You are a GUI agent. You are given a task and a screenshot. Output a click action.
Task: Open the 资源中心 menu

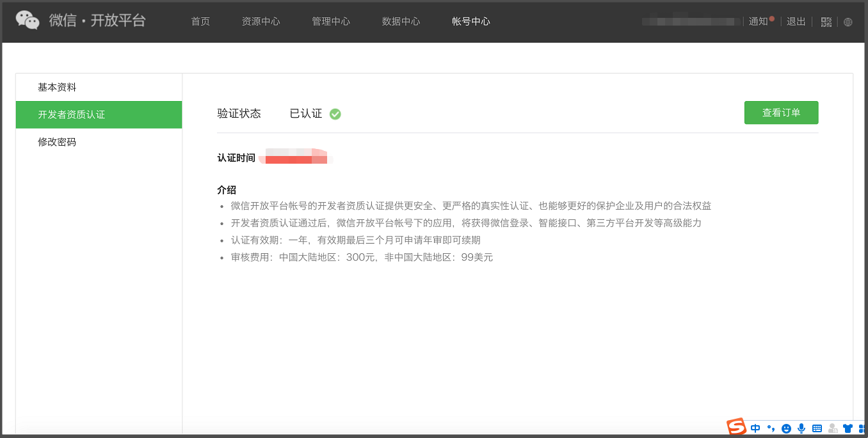coord(261,21)
